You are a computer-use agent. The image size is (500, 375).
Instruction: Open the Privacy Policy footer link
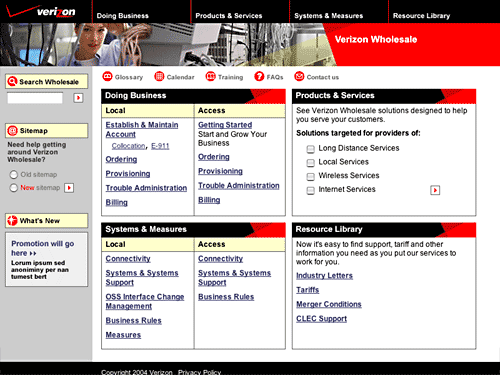[x=199, y=372]
